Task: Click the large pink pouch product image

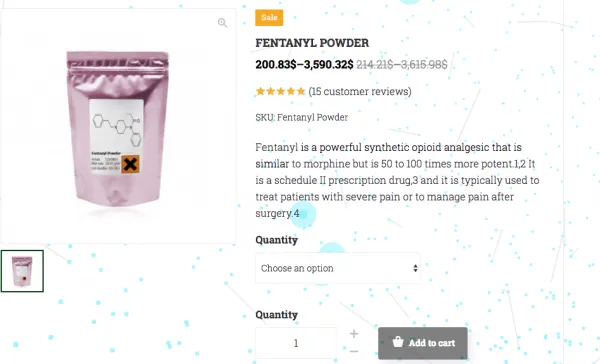Action: pyautogui.click(x=117, y=129)
